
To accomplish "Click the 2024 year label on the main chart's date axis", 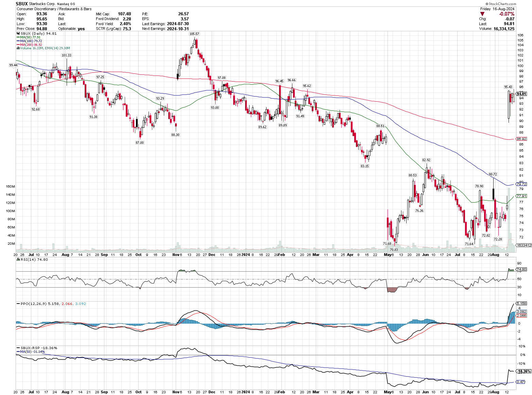I will click(x=246, y=255).
